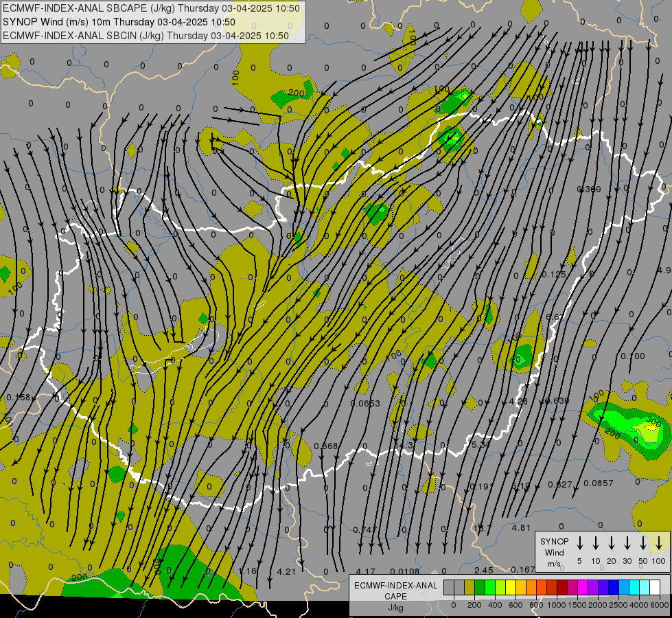
Task: Select the lime yellow-green CAPE legend swatch
Action: point(500,588)
